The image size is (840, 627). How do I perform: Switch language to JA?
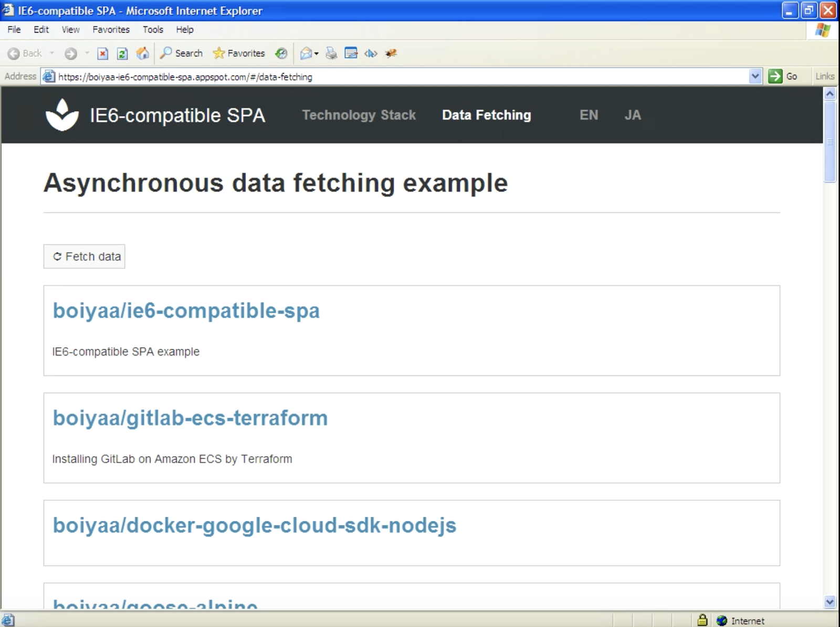click(x=633, y=115)
